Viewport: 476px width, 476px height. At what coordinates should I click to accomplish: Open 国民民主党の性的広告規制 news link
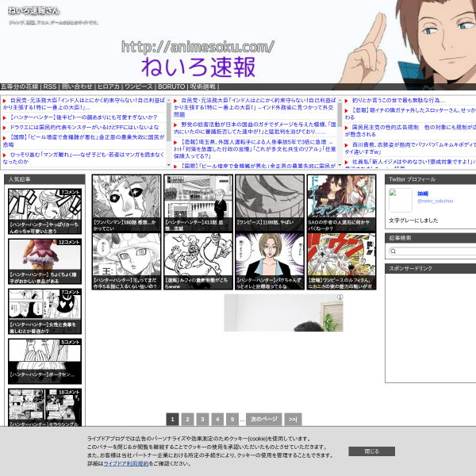pyautogui.click(x=410, y=131)
